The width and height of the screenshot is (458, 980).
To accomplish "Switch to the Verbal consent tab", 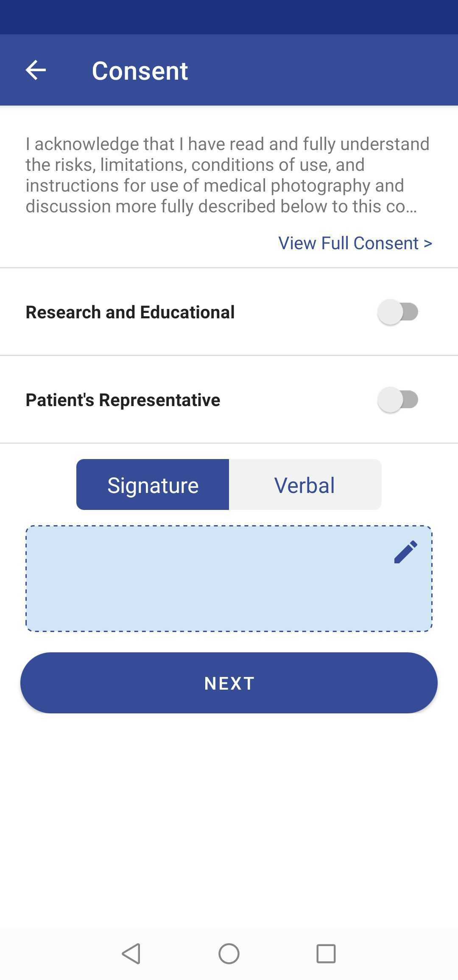I will (305, 484).
